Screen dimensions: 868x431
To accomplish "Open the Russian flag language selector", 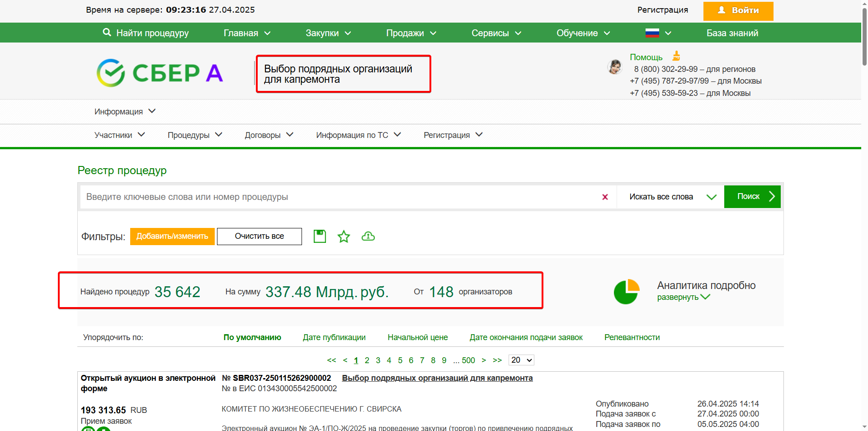I will tap(658, 33).
